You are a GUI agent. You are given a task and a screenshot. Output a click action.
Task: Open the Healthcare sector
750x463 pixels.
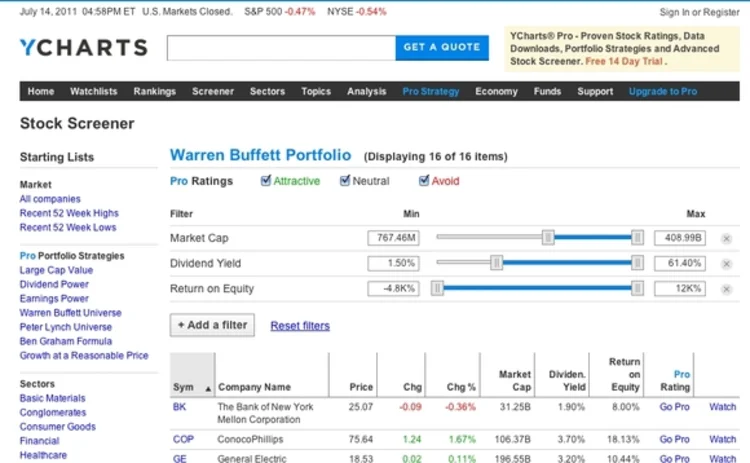(43, 455)
